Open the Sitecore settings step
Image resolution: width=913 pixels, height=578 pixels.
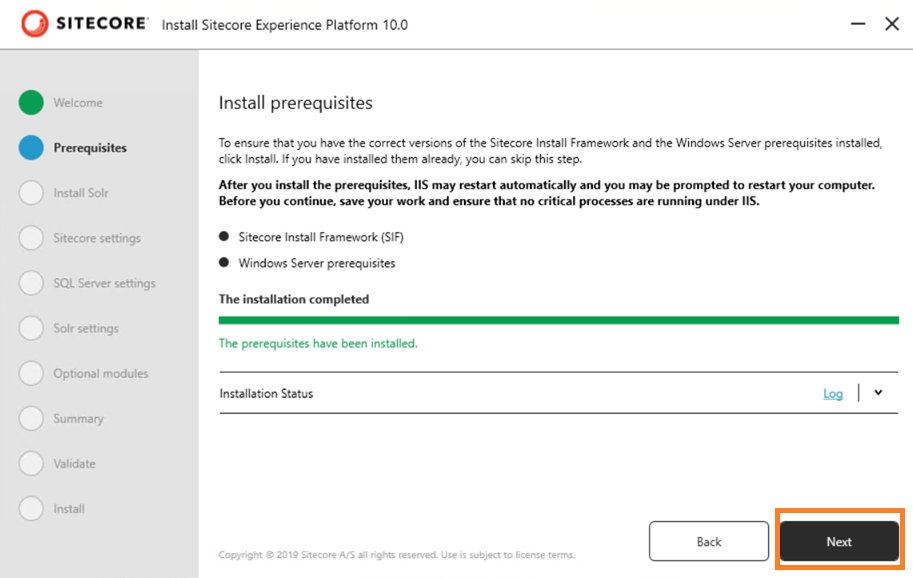(97, 238)
